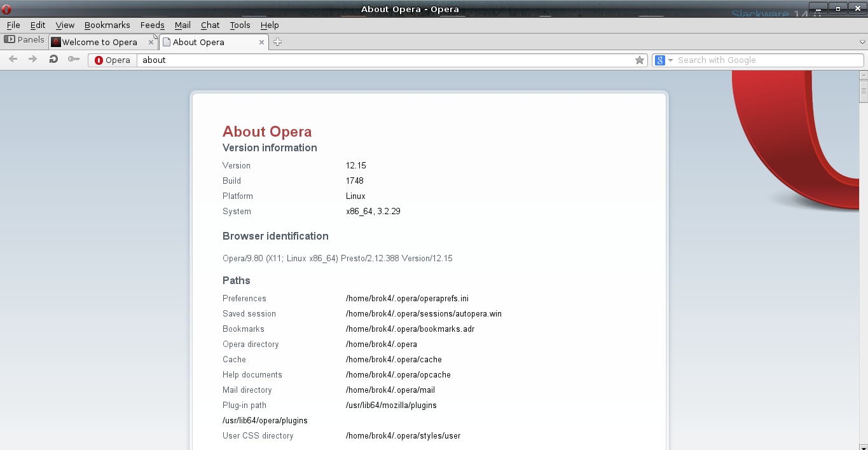Screen dimensions: 868x450
Task: Click the address field showing 'about'
Action: 382,60
